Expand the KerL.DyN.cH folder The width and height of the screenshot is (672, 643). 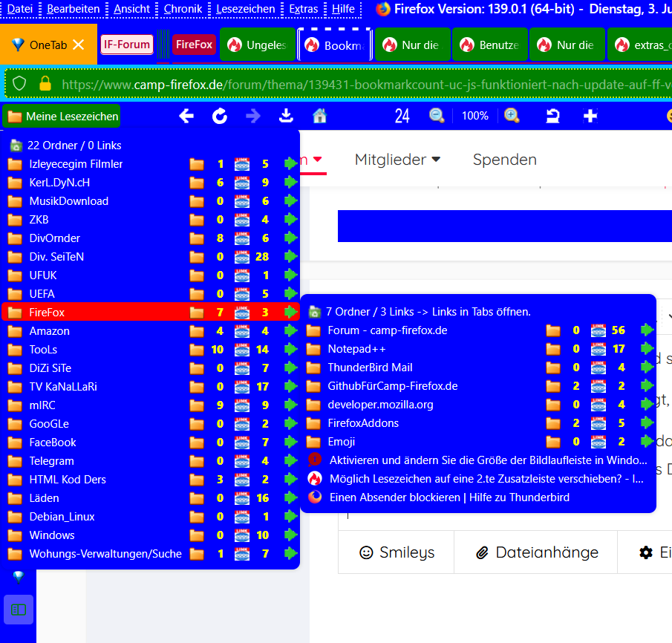point(150,182)
